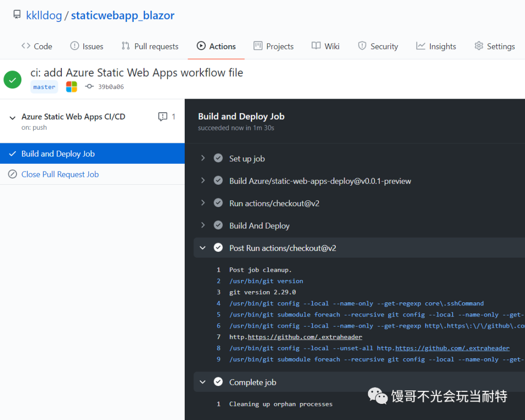Click the '/usr/bin/git version' log line
Image resolution: width=525 pixels, height=420 pixels.
(266, 281)
